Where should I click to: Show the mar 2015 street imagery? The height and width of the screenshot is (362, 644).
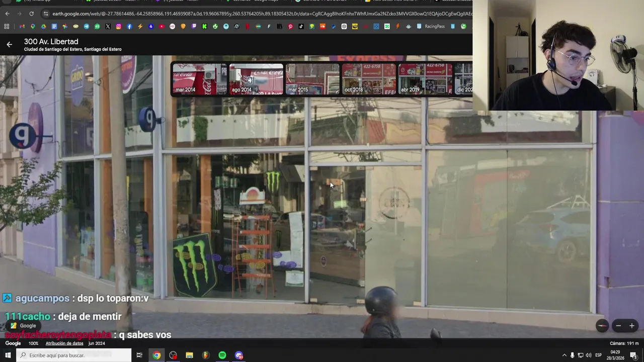[312, 79]
